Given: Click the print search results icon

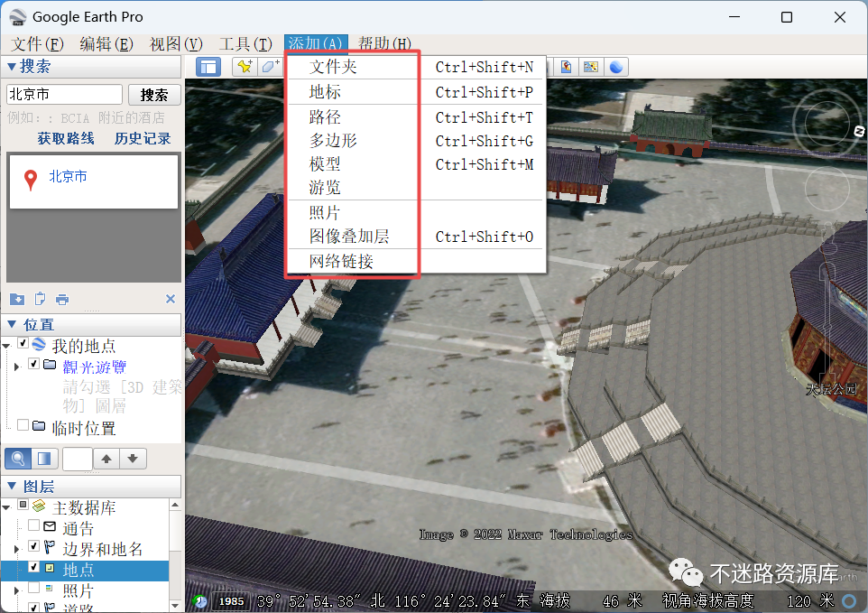Looking at the screenshot, I should [x=62, y=300].
